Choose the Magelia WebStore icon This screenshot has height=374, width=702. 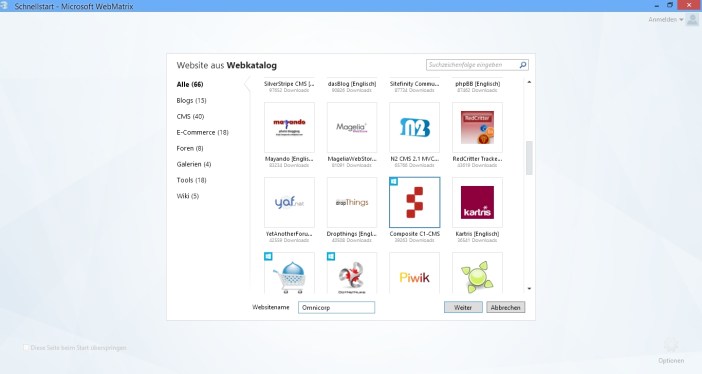(x=352, y=128)
